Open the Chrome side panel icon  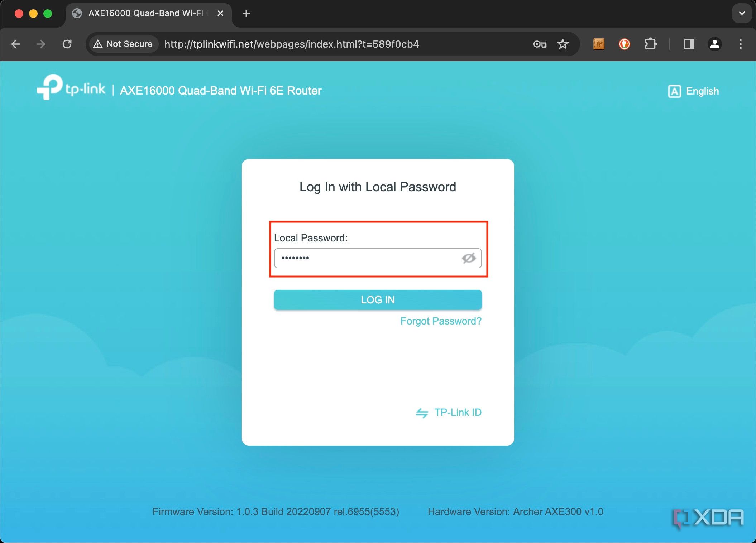(688, 44)
